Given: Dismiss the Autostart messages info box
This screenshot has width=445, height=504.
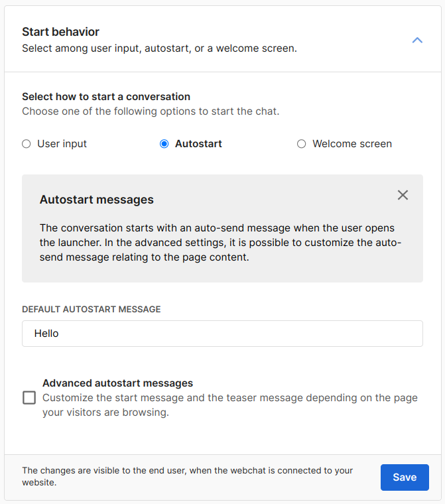Looking at the screenshot, I should click(x=403, y=195).
